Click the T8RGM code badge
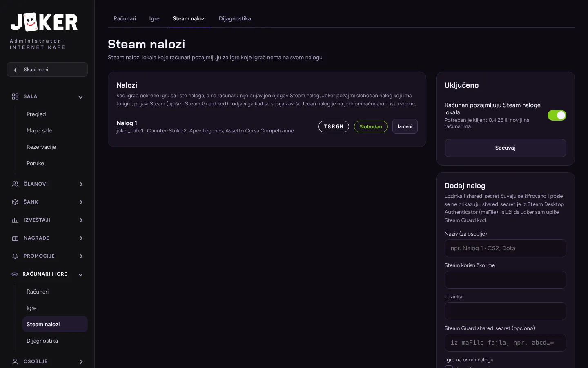The width and height of the screenshot is (588, 368). click(334, 127)
